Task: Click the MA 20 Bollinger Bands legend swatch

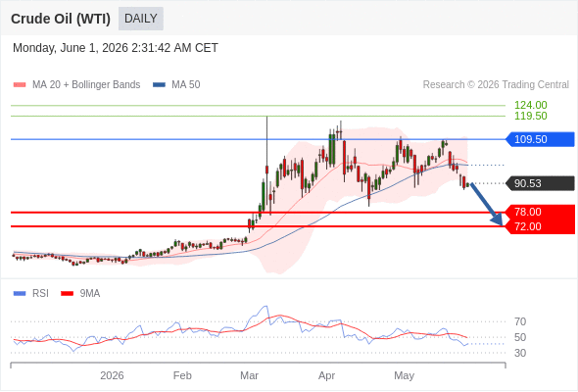Action: [x=20, y=85]
